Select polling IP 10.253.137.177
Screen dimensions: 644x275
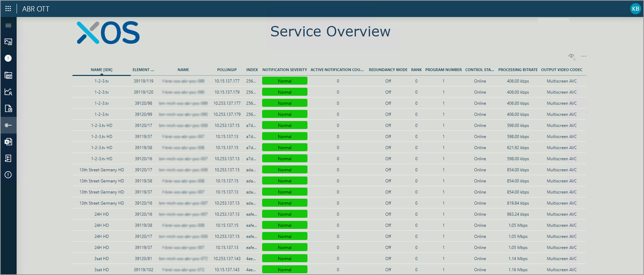tap(227, 103)
